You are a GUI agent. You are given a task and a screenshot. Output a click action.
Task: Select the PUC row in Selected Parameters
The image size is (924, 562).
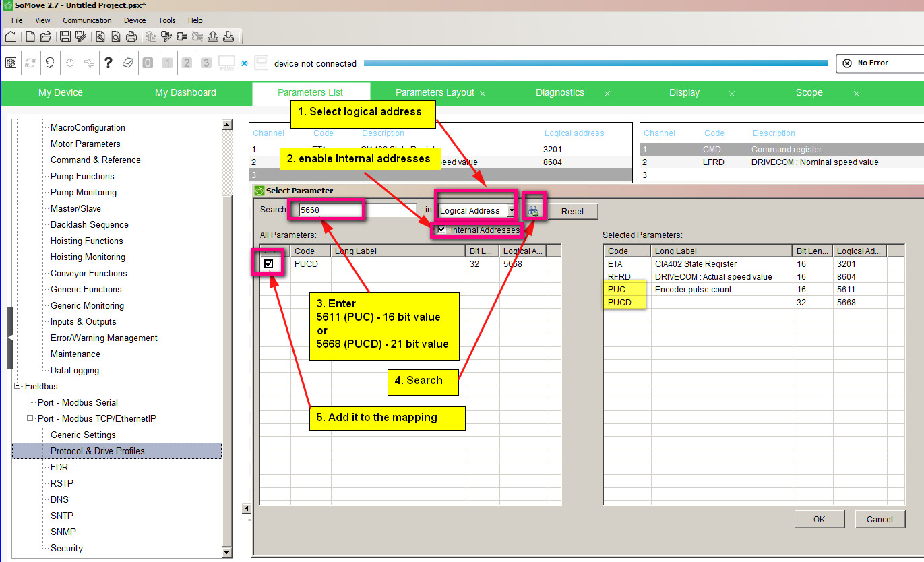pos(753,290)
